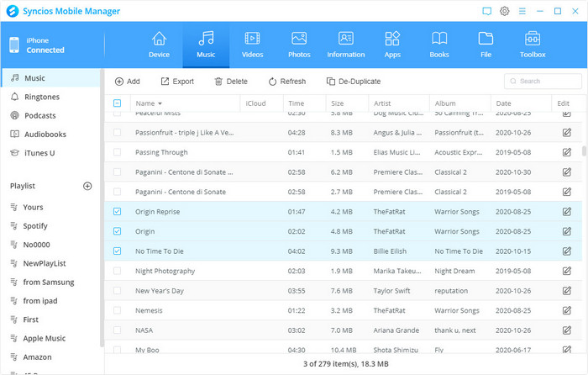
Task: Check the Nemesis checkbox
Action: click(x=117, y=310)
